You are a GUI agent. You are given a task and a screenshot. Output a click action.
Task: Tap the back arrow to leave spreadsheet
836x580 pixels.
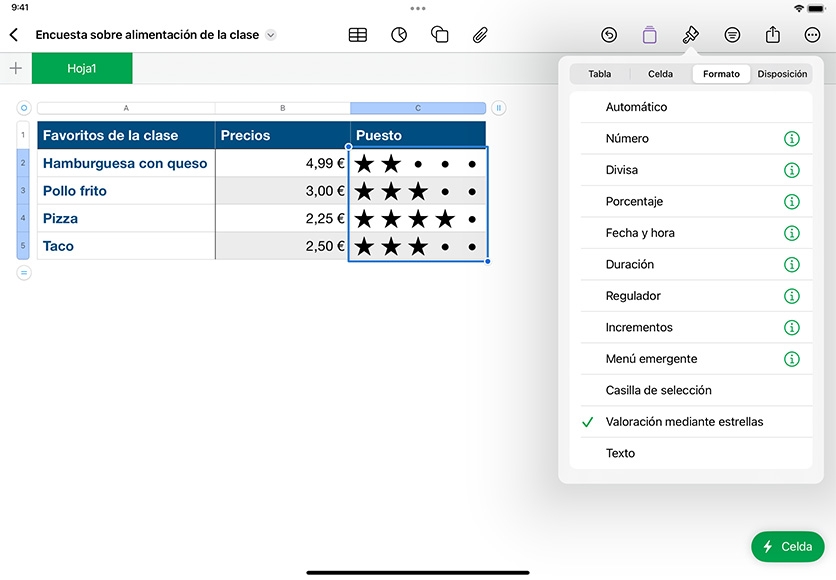tap(14, 35)
